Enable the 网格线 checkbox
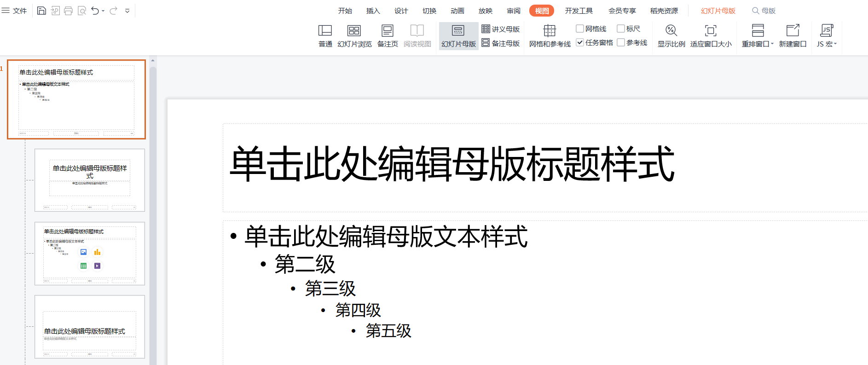 point(580,29)
